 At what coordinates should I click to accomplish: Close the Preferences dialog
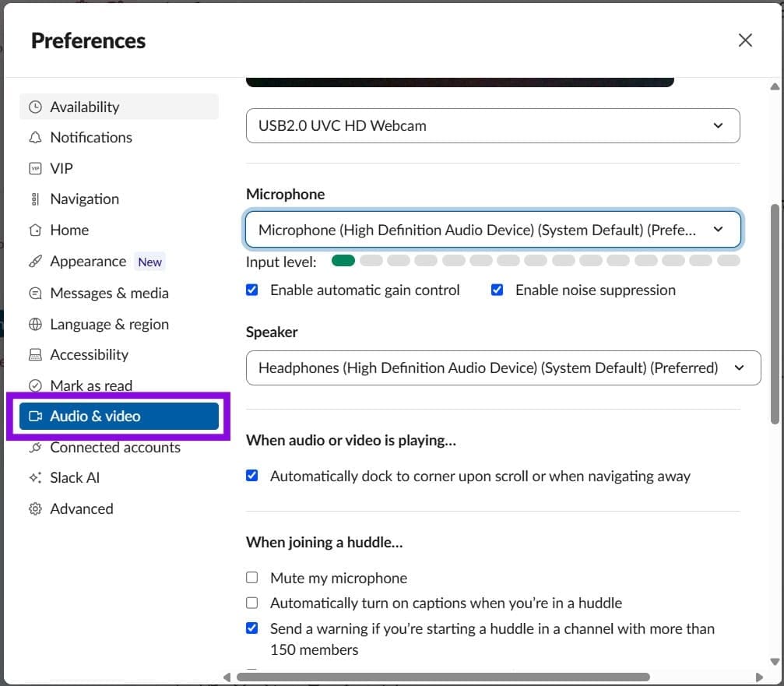(745, 40)
